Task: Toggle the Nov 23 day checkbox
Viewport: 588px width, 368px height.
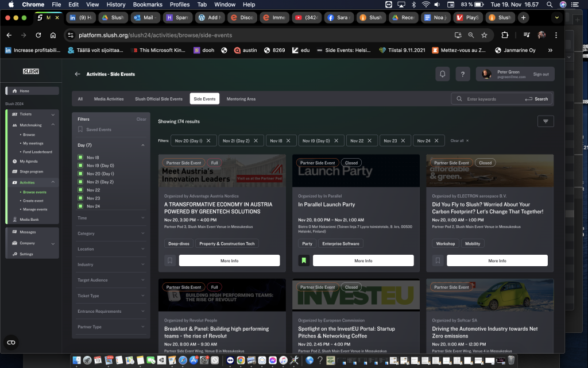Action: pyautogui.click(x=81, y=198)
